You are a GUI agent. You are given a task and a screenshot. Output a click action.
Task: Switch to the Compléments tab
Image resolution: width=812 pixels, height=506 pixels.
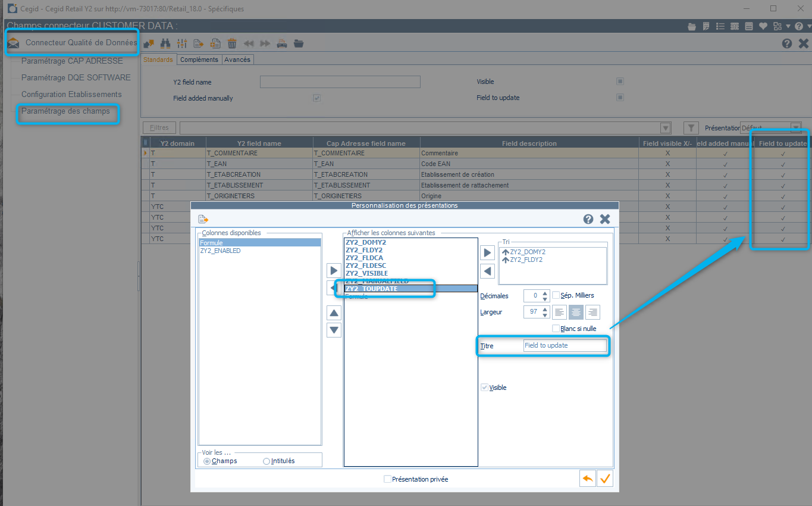click(x=199, y=60)
